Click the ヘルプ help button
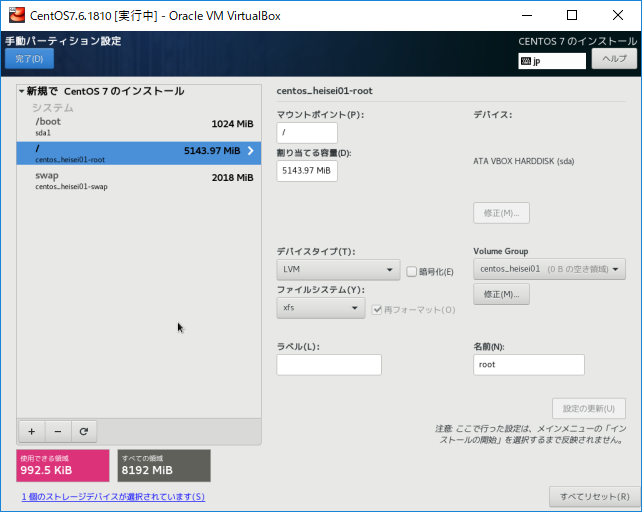The height and width of the screenshot is (512, 642). pos(614,59)
